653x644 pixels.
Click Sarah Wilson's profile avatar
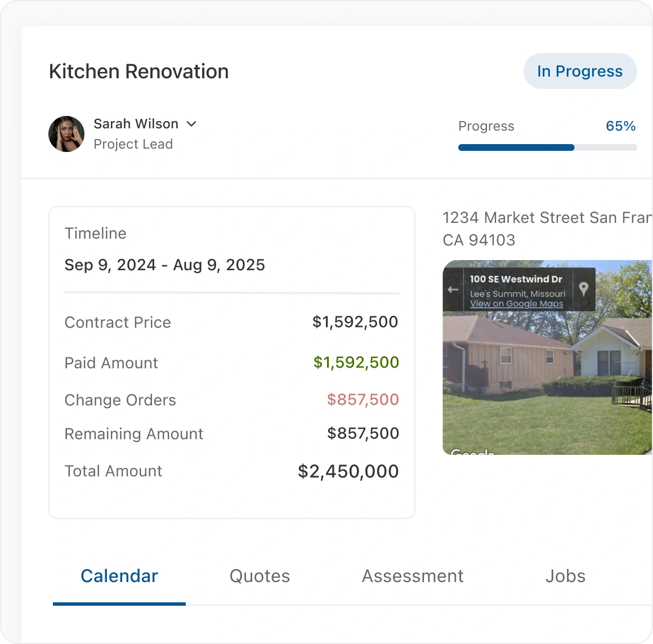(x=66, y=134)
